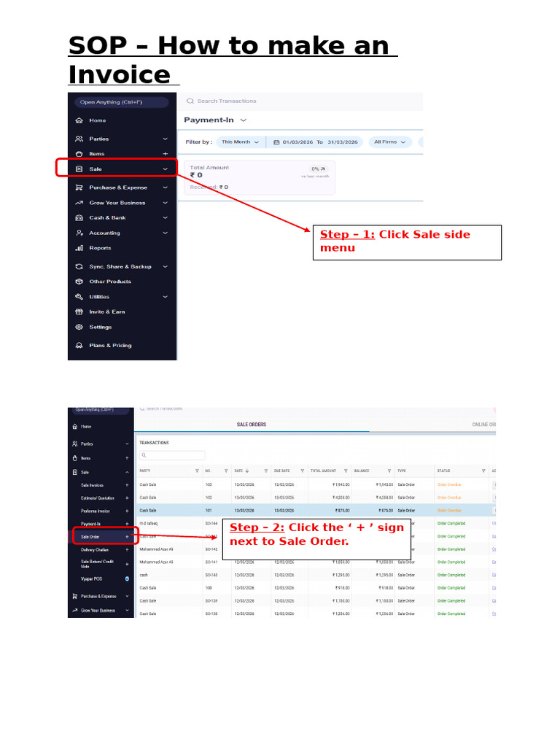
Task: Expand the Cash & Bank chevron
Action: point(166,217)
